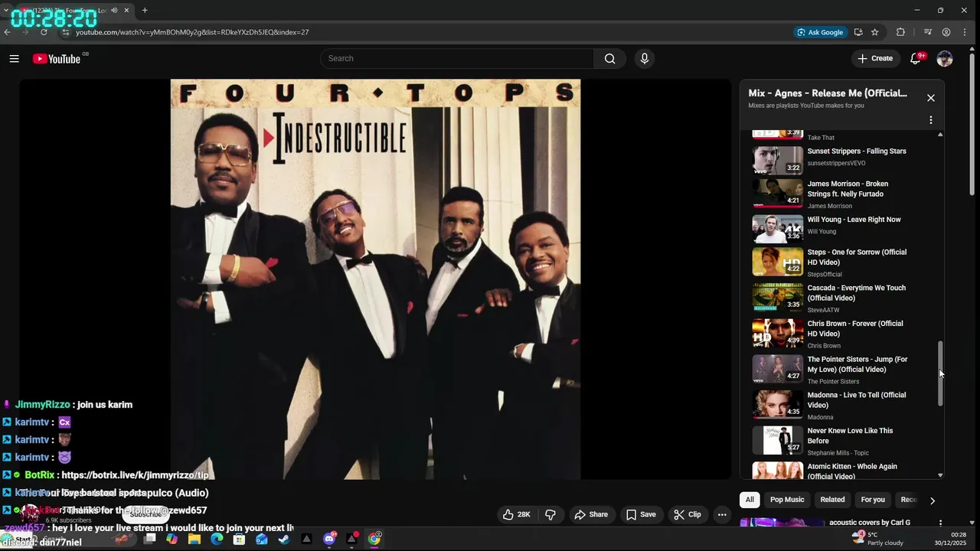Click the Four Tops album art video
The image size is (980, 551).
point(375,279)
